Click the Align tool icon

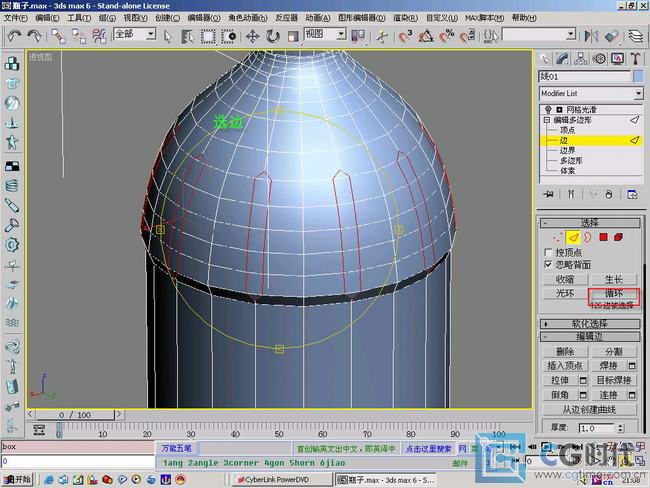pyautogui.click(x=612, y=36)
